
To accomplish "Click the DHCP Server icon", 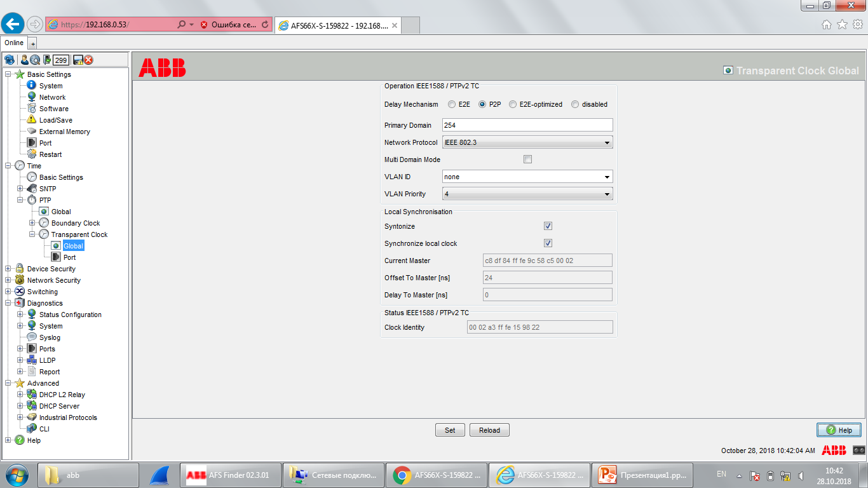I will (x=31, y=406).
